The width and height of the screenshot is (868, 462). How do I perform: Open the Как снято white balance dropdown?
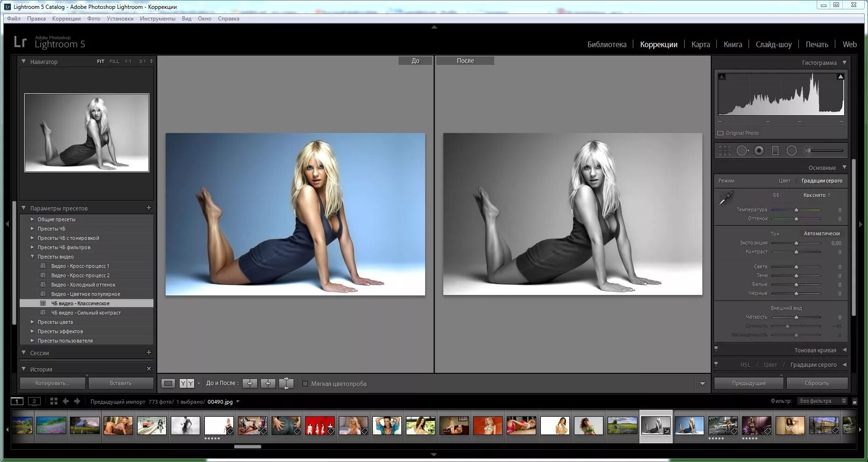coord(817,195)
